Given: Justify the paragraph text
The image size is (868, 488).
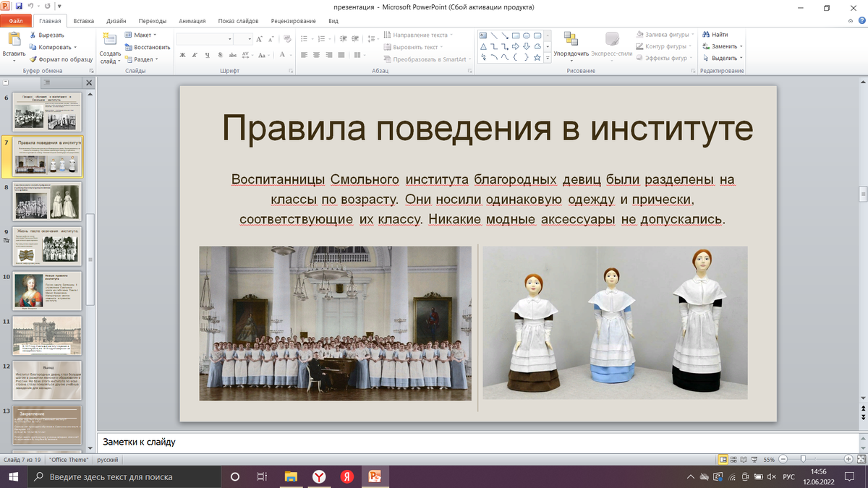Looking at the screenshot, I should coord(341,55).
